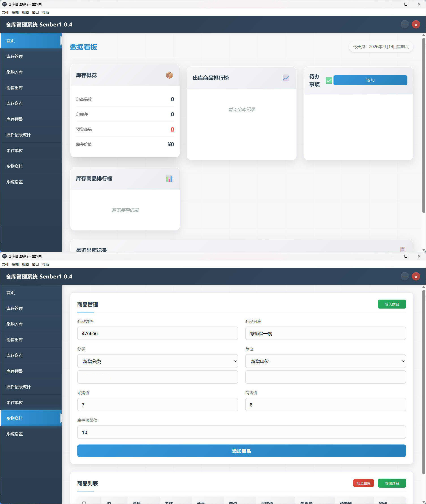Click the chart icon on 出库商品排行榜 card
The height and width of the screenshot is (504, 426).
(286, 78)
